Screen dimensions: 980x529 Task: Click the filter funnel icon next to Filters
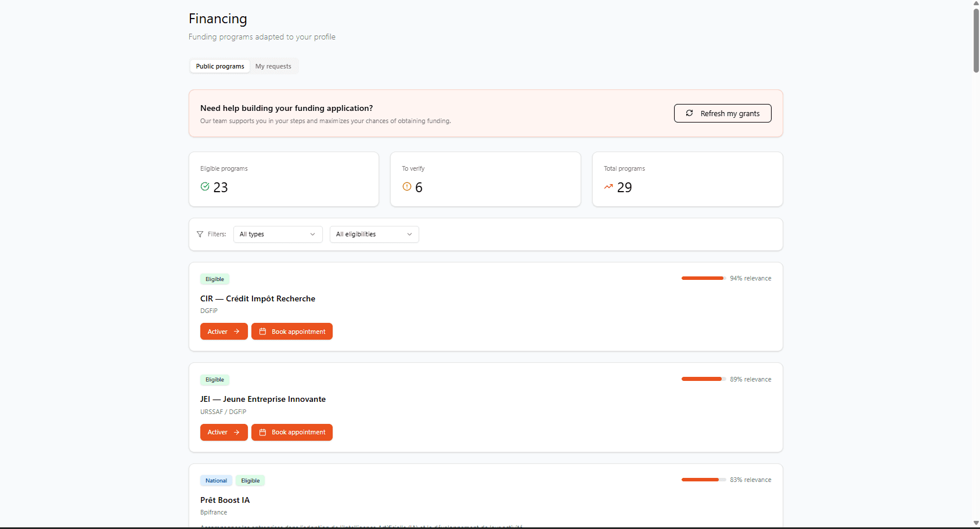(x=200, y=234)
